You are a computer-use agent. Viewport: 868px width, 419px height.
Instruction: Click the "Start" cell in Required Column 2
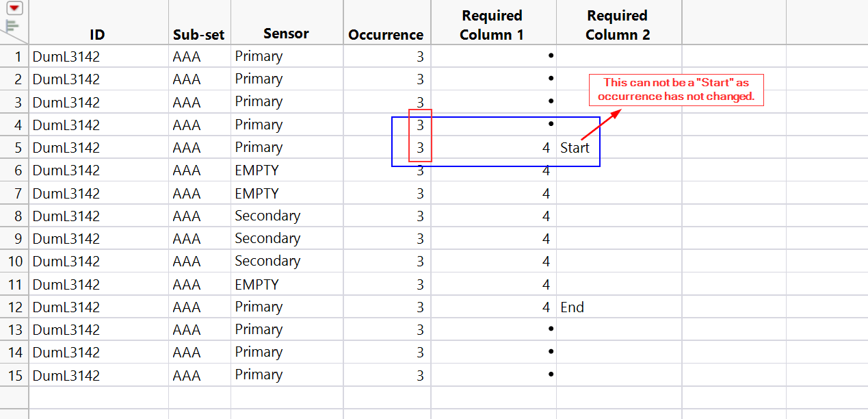tap(575, 148)
